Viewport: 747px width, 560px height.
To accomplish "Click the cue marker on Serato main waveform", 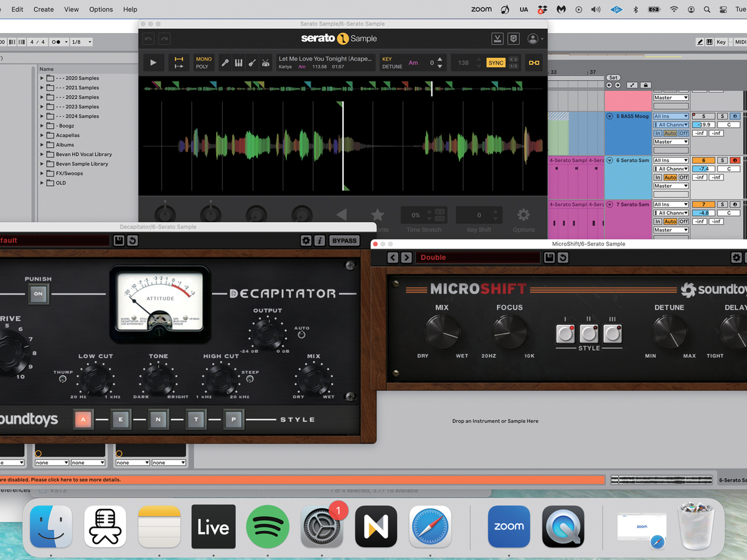I will pos(340,104).
